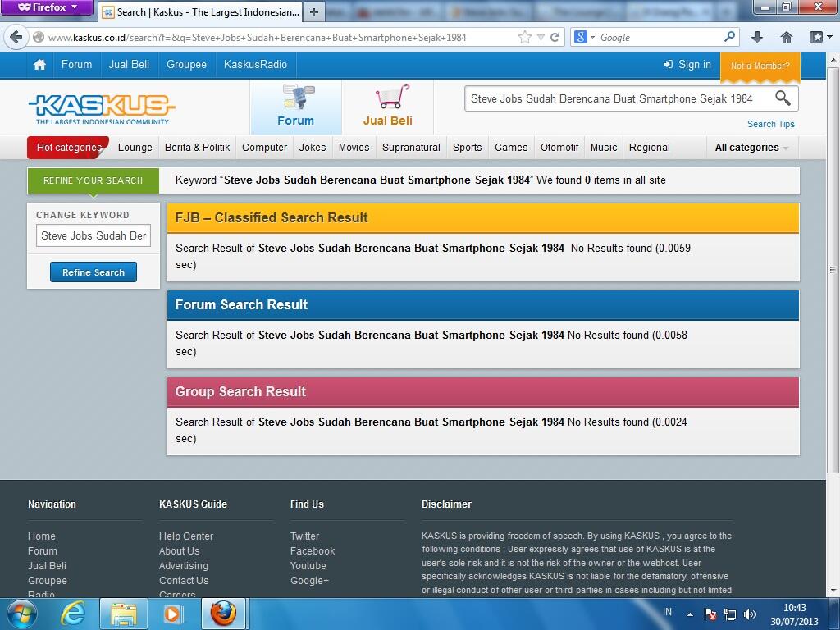The height and width of the screenshot is (630, 840).
Task: Open Windows Media Player in taskbar
Action: pyautogui.click(x=173, y=614)
